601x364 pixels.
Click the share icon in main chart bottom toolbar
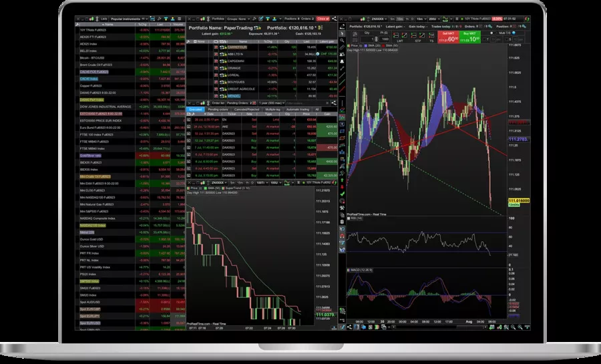click(349, 327)
